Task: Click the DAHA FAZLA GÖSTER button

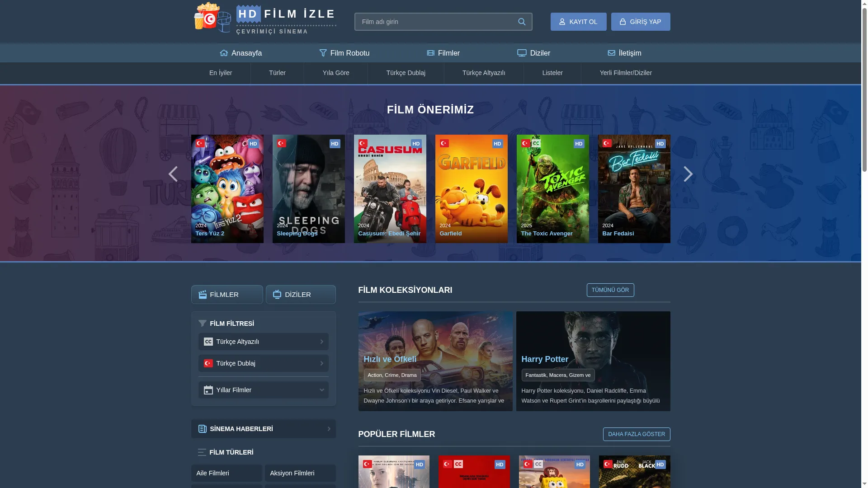Action: click(x=637, y=434)
